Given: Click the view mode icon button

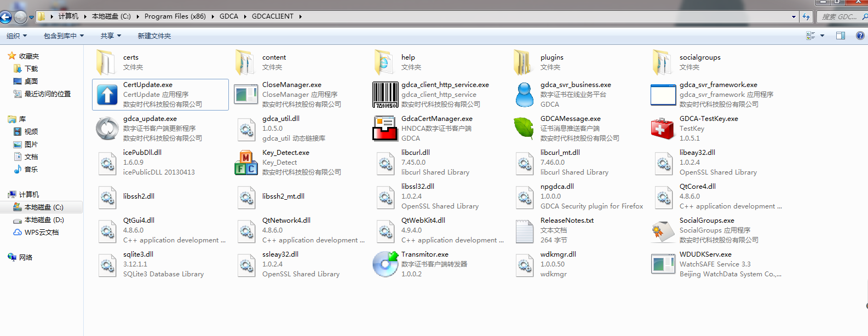Looking at the screenshot, I should coord(810,36).
